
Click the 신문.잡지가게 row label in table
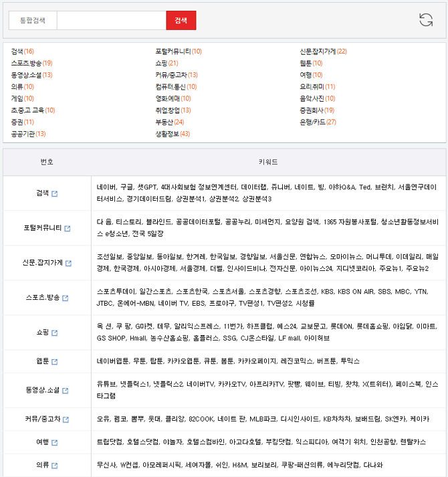pos(43,262)
